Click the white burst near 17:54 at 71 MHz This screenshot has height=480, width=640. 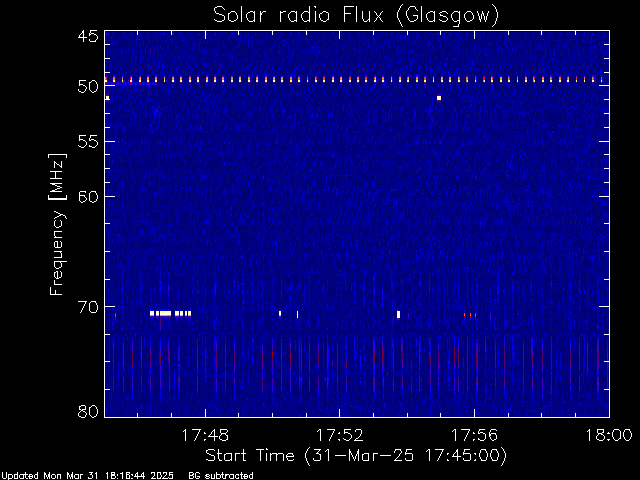coord(398,314)
